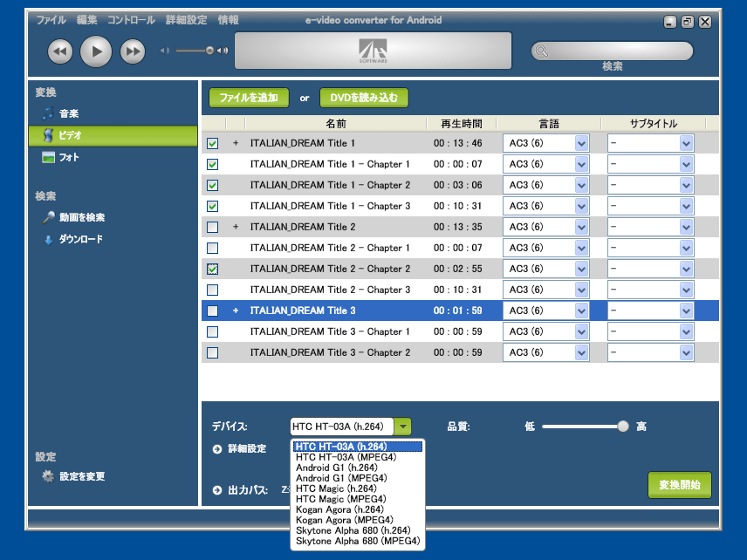Image resolution: width=747 pixels, height=560 pixels.
Task: Click the rewind playback button
Action: (60, 51)
